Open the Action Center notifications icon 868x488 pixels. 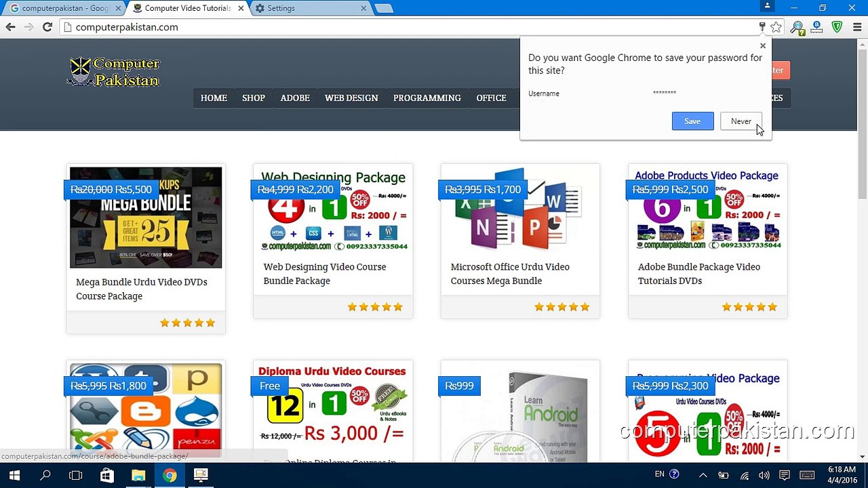(785, 475)
